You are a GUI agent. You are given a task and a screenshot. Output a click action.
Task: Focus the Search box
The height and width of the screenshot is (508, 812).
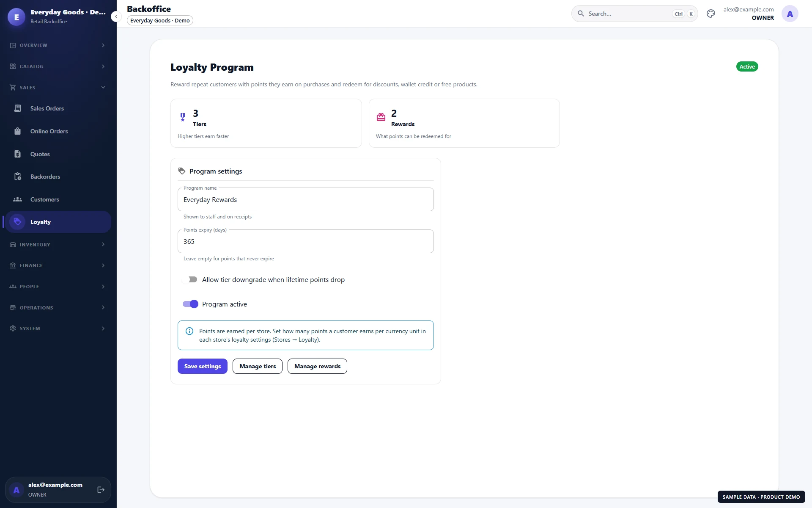coord(634,14)
